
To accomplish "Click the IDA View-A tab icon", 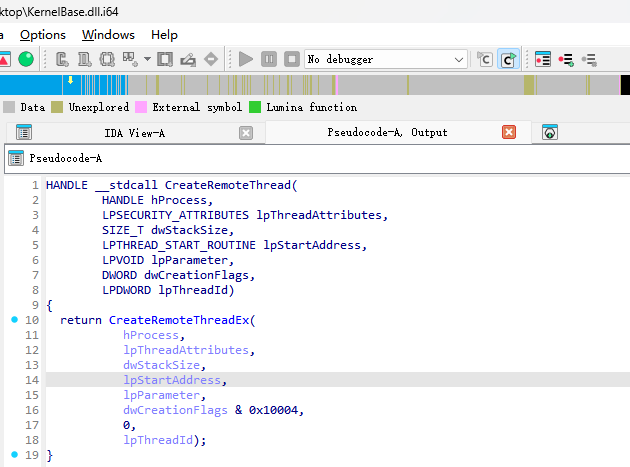I will (x=24, y=132).
